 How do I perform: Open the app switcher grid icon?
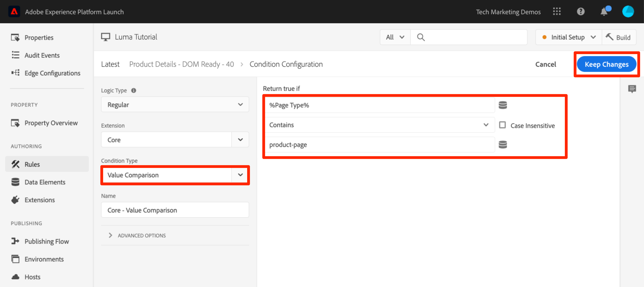click(557, 11)
